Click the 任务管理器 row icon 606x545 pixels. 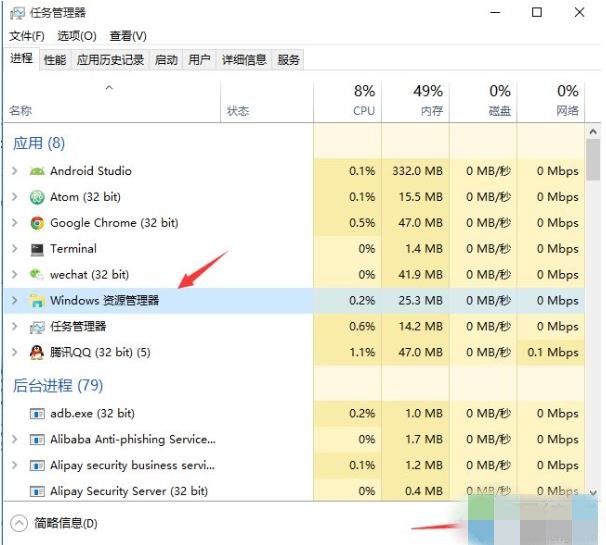37,327
